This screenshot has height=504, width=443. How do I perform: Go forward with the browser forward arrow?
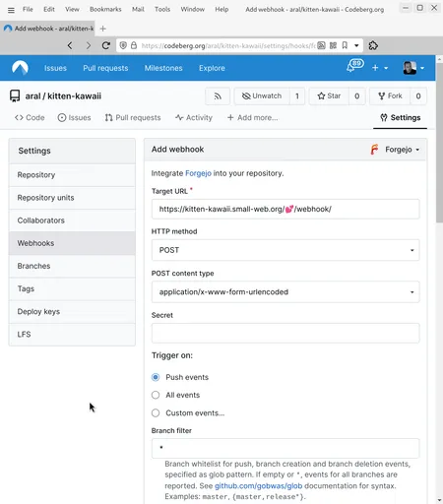click(x=88, y=45)
